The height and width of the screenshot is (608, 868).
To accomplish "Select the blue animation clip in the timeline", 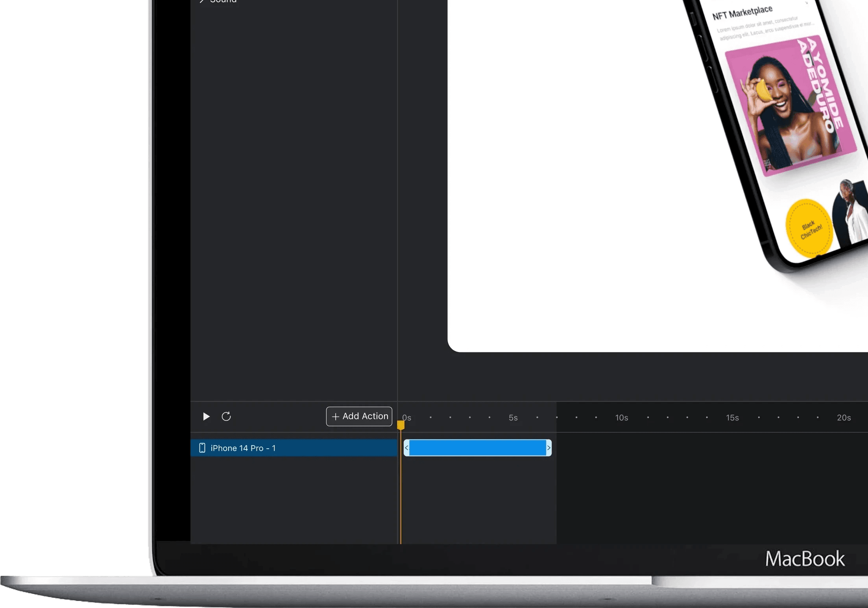I will 477,448.
